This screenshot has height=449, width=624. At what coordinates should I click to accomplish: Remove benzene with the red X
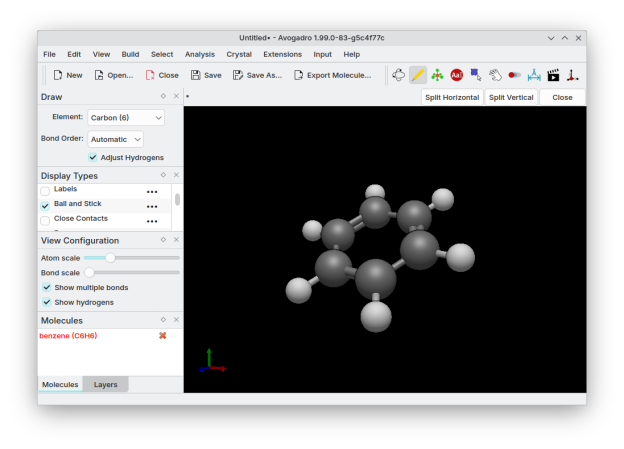coord(162,335)
